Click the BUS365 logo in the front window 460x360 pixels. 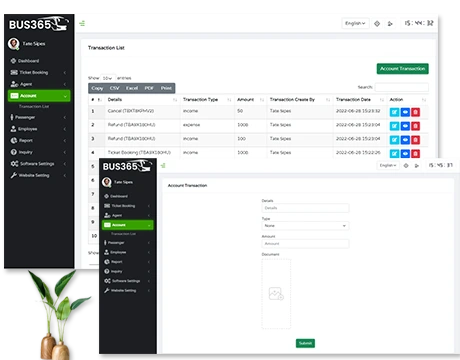pyautogui.click(x=127, y=166)
